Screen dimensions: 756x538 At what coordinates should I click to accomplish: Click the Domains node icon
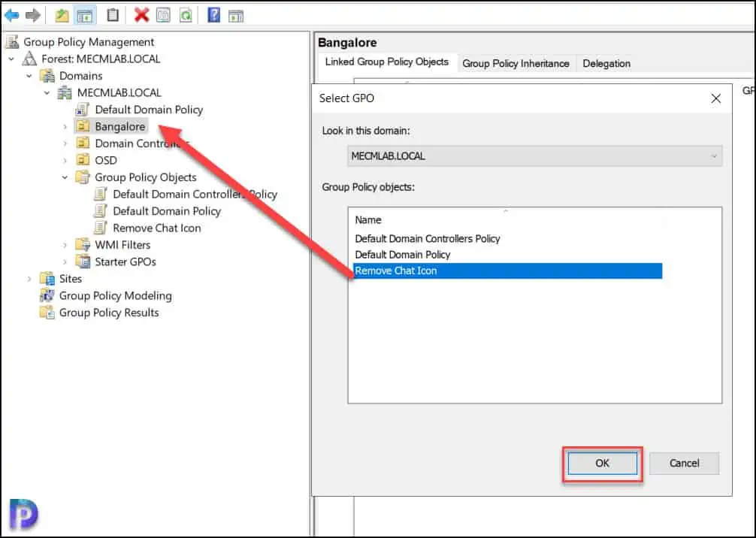pos(47,76)
